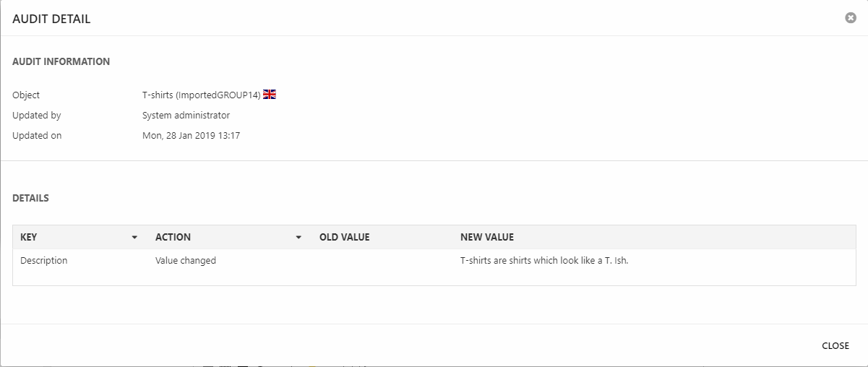Click the AUDIT INFORMATION section heading
The image size is (868, 367).
[x=61, y=61]
